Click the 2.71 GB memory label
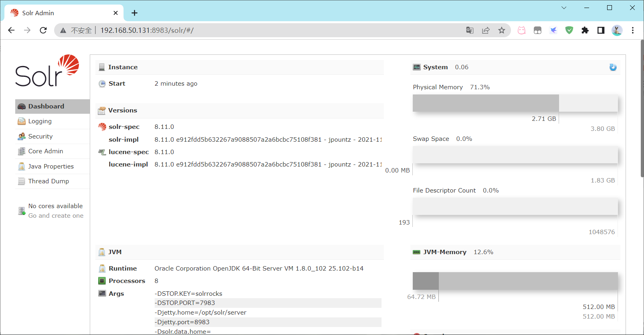The image size is (644, 335). (x=544, y=119)
